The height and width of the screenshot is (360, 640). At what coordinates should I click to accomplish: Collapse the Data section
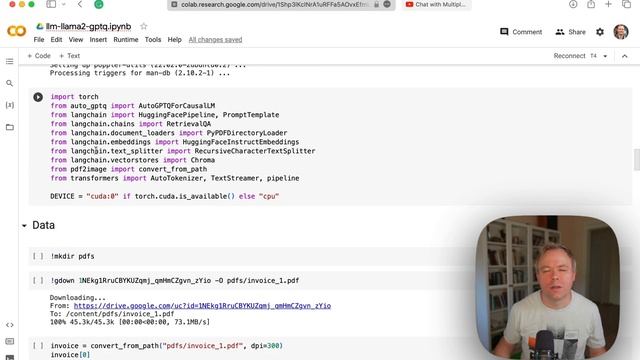[x=24, y=226]
